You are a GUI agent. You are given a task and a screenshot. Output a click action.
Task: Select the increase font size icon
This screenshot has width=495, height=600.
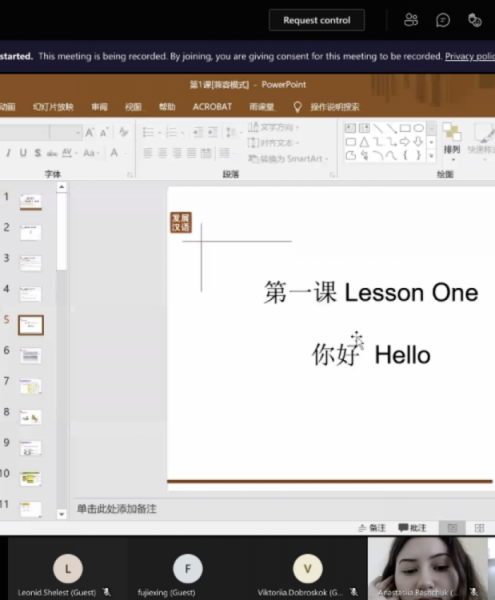tap(90, 132)
